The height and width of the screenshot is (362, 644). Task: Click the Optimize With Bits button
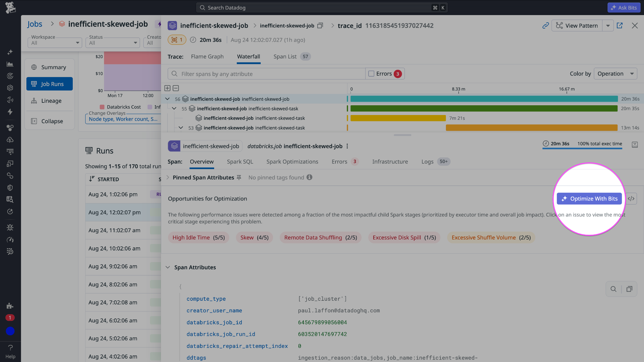click(x=589, y=199)
